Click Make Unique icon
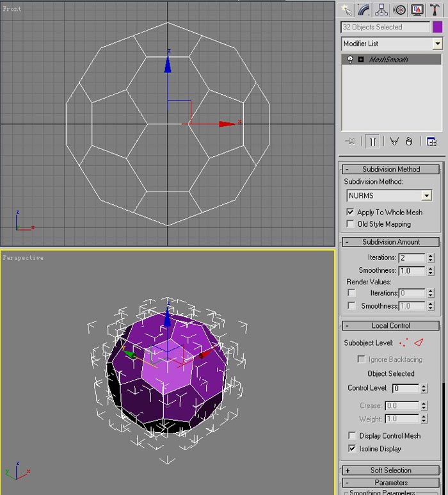Screen dimensions: 448x495 click(x=394, y=142)
